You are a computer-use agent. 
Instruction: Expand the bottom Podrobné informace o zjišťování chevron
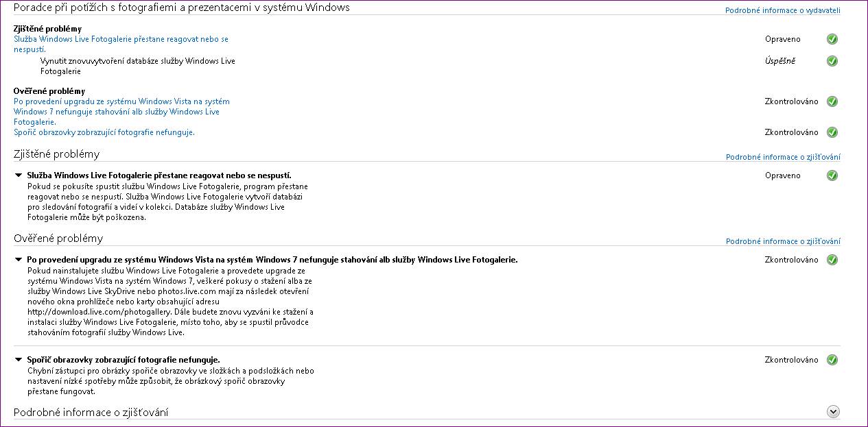(833, 412)
